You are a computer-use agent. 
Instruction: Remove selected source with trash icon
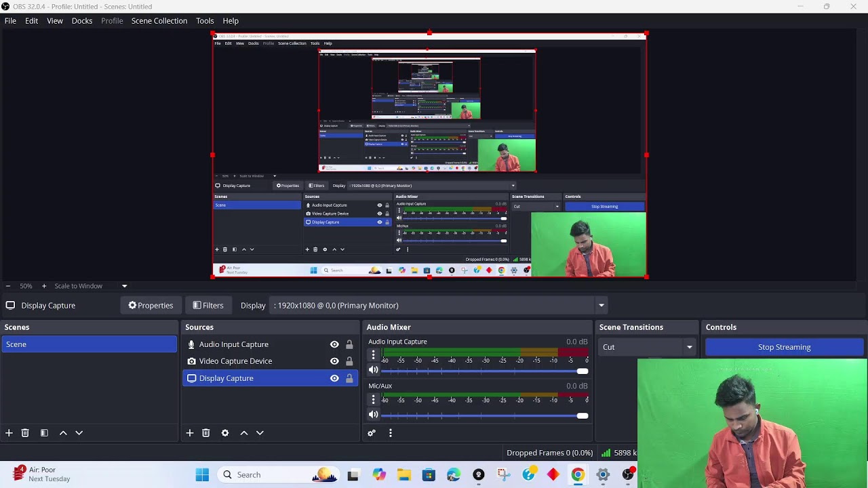pos(206,432)
